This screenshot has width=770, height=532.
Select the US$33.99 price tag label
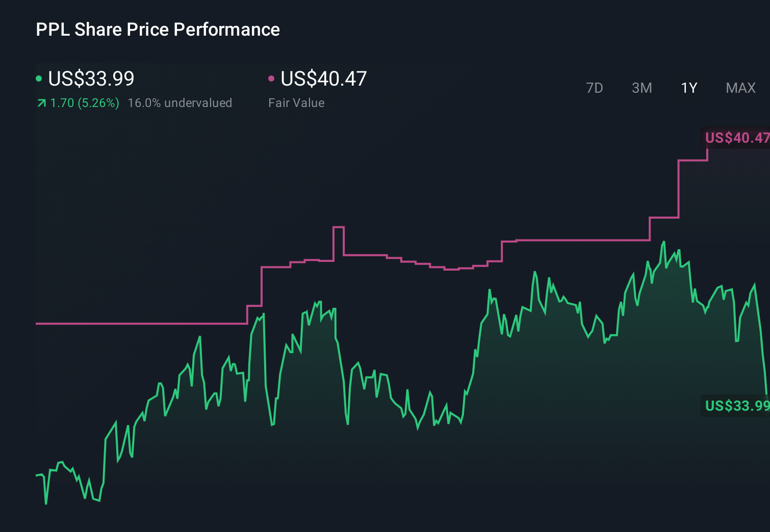[736, 406]
